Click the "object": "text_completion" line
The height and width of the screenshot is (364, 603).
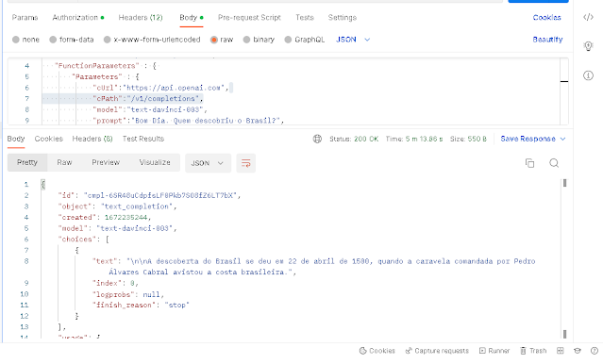tap(117, 207)
